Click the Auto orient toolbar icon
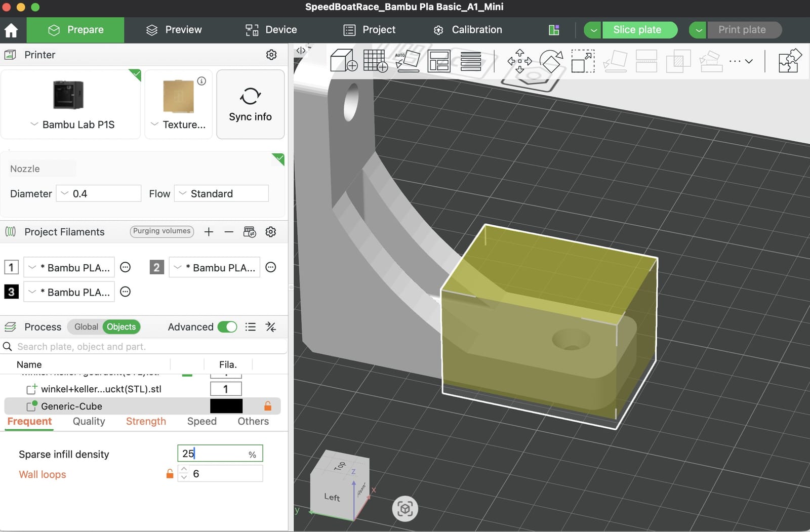Image resolution: width=810 pixels, height=532 pixels. pyautogui.click(x=408, y=61)
